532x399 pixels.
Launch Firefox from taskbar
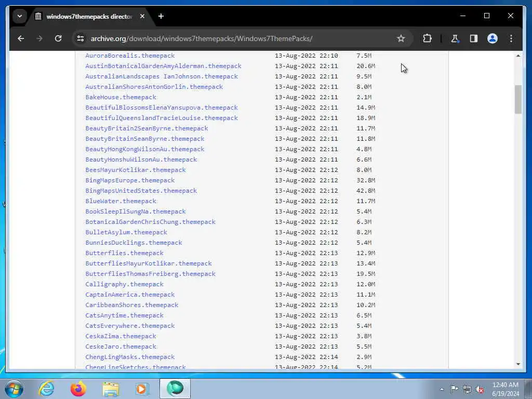coord(78,389)
